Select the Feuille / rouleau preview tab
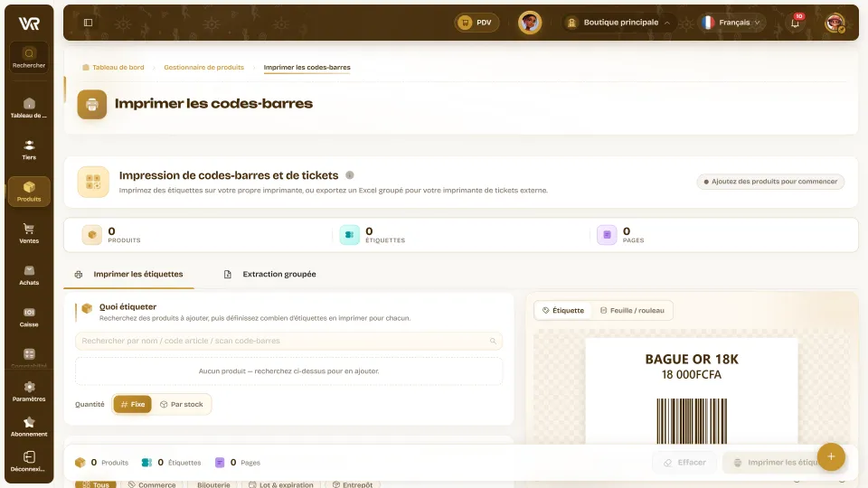The width and height of the screenshot is (868, 488). pos(632,310)
